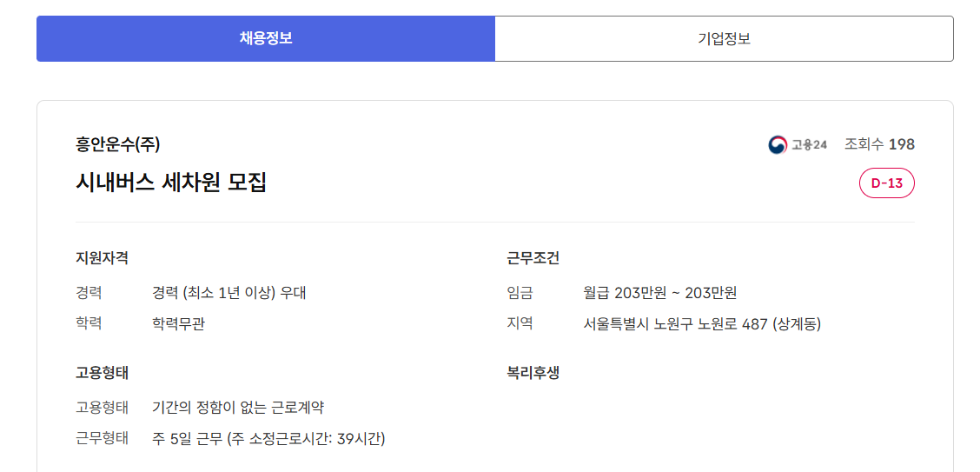This screenshot has width=980, height=472.
Task: Click the 고용24 text beside the logo
Action: [809, 144]
